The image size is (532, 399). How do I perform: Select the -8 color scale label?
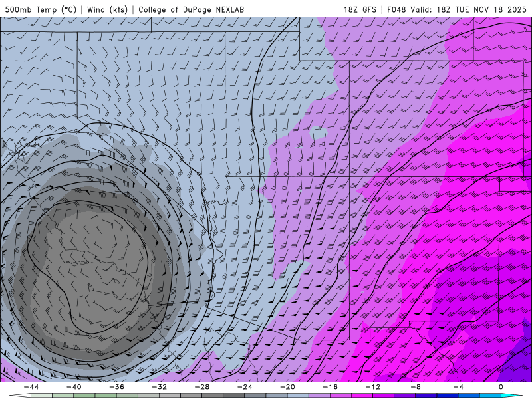click(416, 387)
